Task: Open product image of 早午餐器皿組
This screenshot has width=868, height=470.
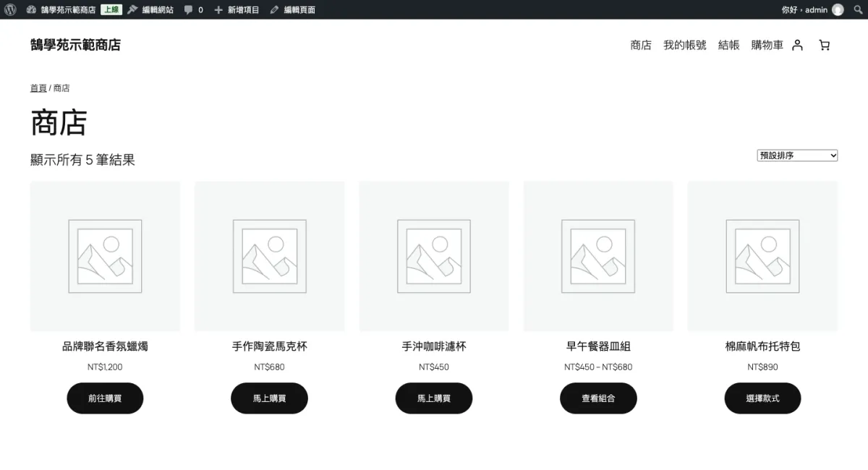Action: (x=598, y=257)
